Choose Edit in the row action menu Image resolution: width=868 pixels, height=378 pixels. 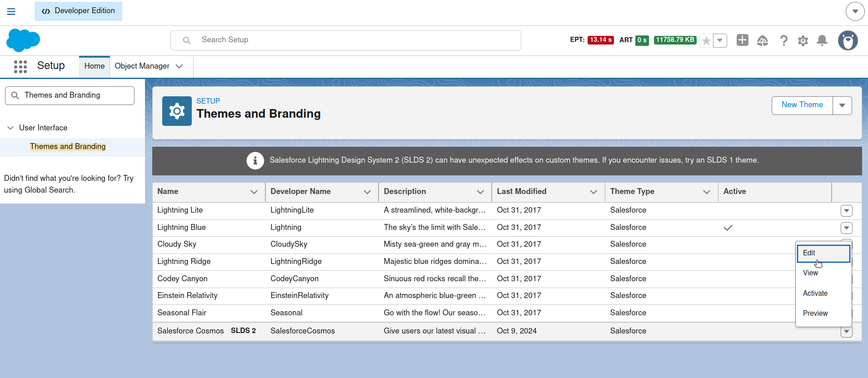[x=823, y=254]
